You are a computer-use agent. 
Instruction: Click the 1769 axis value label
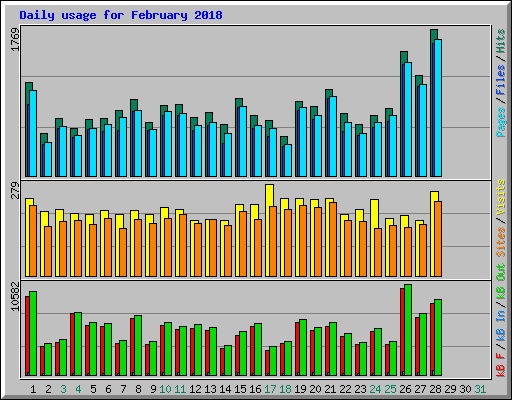click(x=15, y=40)
